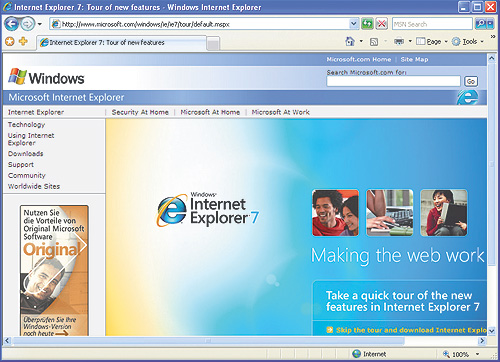Click the green Refresh button
Viewport: 500px width, 362px height.
tap(367, 24)
